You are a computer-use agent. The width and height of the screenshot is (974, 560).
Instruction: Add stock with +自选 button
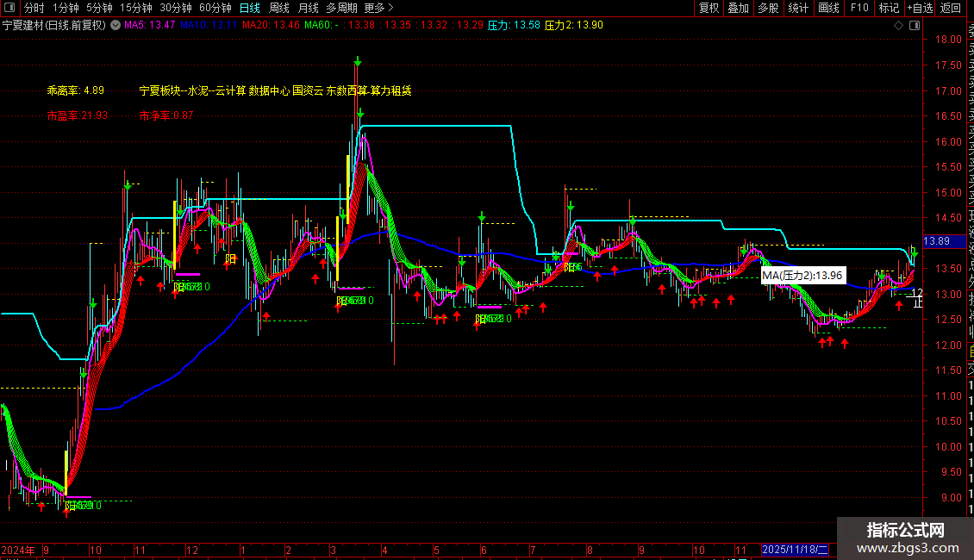(920, 8)
